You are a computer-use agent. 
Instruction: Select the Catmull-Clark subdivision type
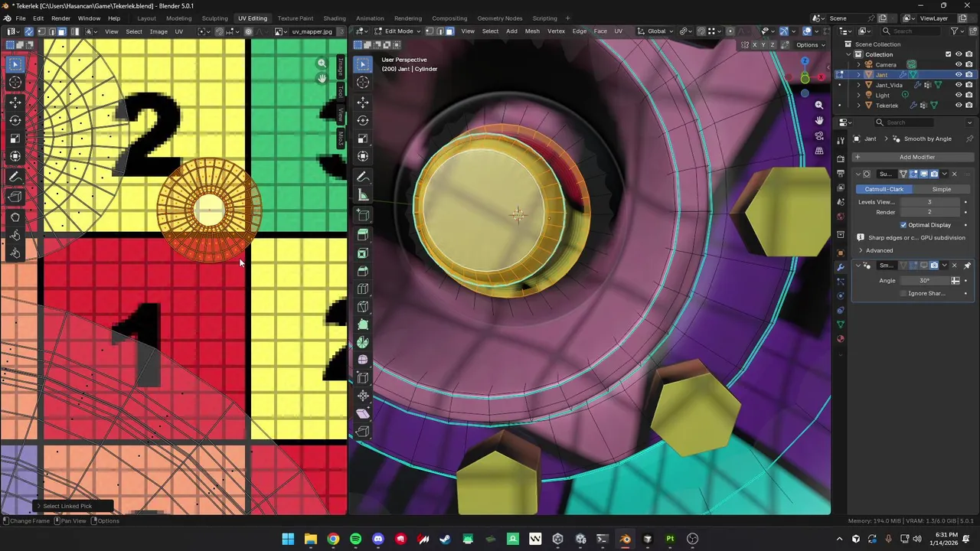(x=884, y=189)
